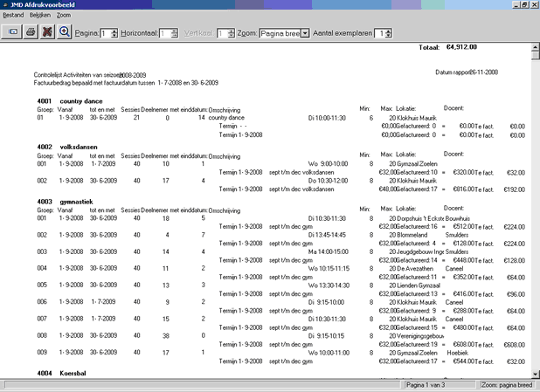Click the €512.00 invoiced amount
Viewport: 540px width, 392px height.
[464, 226]
